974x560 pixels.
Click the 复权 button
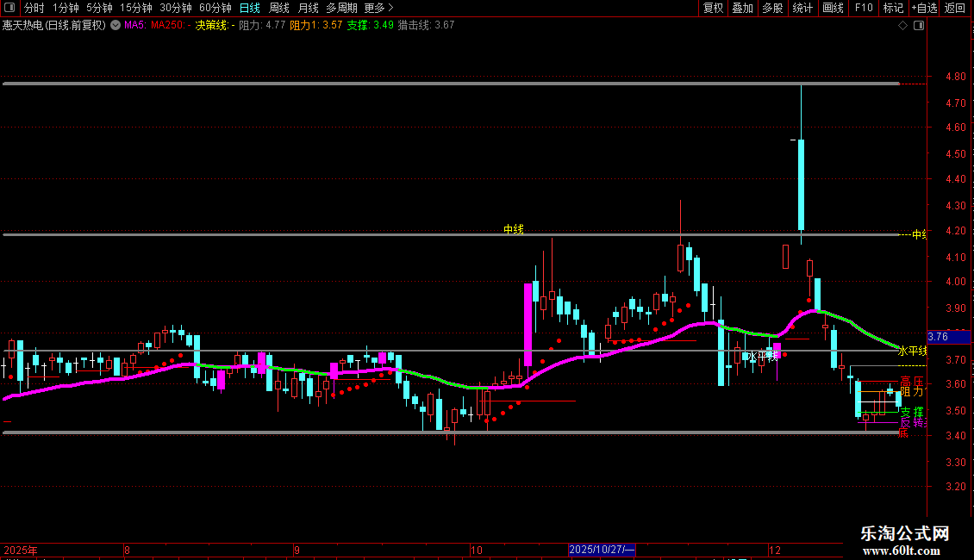click(x=713, y=8)
